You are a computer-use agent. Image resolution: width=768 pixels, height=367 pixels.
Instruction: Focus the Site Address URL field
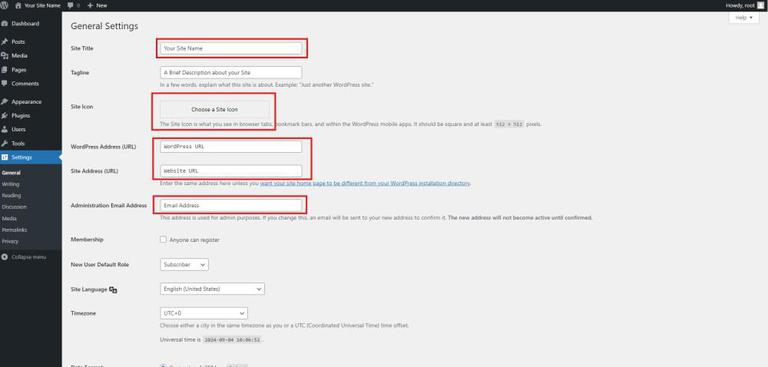tap(231, 171)
